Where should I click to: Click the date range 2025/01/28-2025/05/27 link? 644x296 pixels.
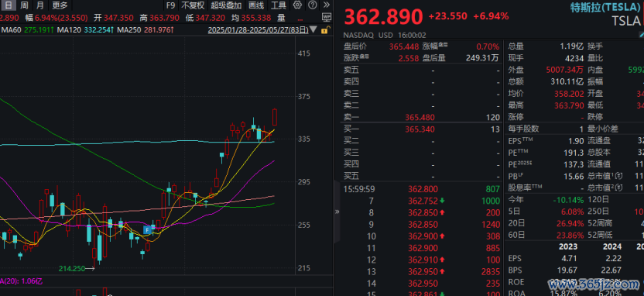pyautogui.click(x=259, y=30)
